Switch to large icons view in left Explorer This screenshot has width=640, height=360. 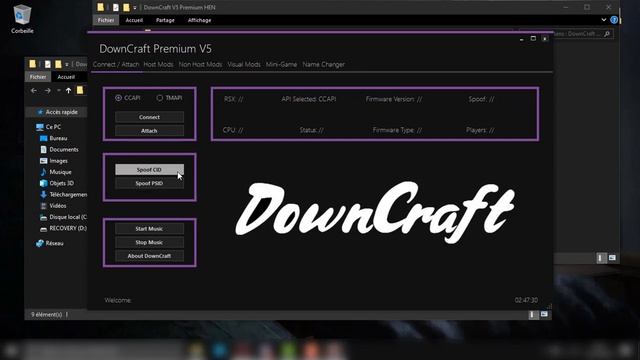(544, 315)
